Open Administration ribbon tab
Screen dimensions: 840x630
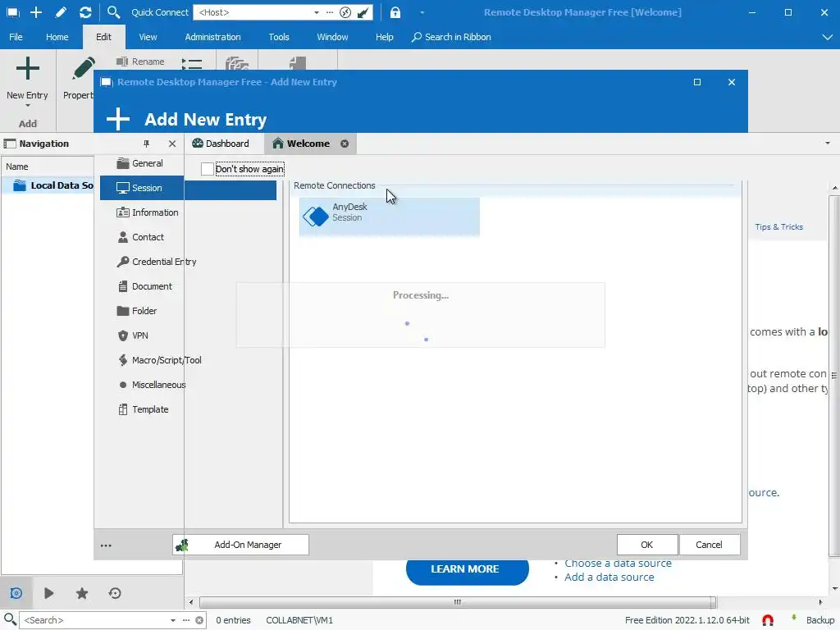point(212,37)
